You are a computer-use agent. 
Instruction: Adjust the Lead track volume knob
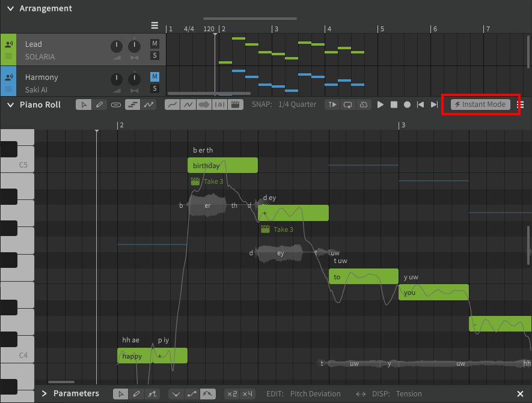click(115, 47)
